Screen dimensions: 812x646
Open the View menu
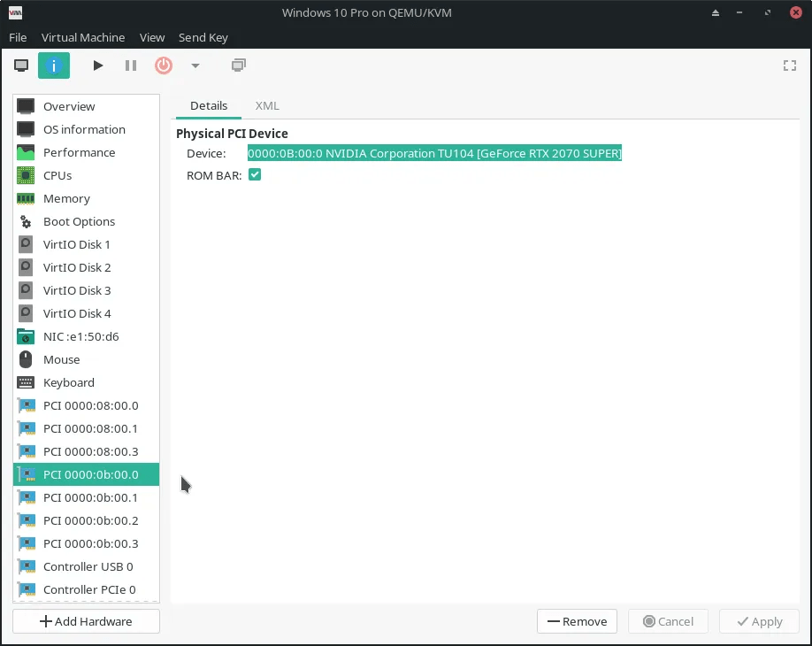point(152,38)
